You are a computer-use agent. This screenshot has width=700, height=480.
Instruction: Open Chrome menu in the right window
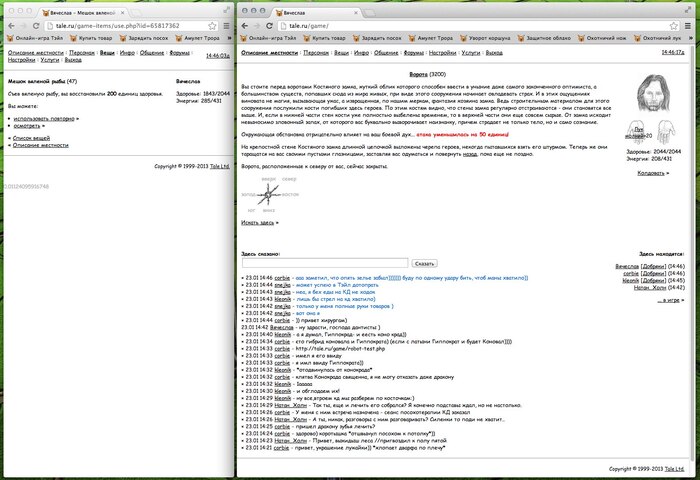[x=688, y=26]
